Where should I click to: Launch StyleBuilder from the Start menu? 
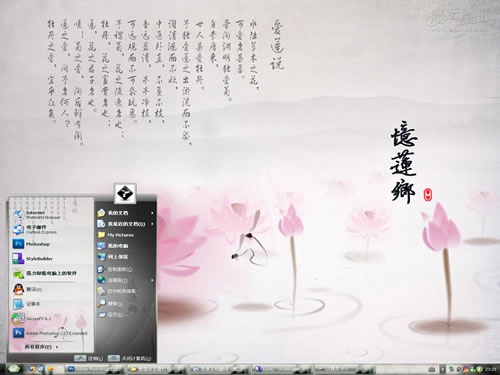click(x=51, y=259)
